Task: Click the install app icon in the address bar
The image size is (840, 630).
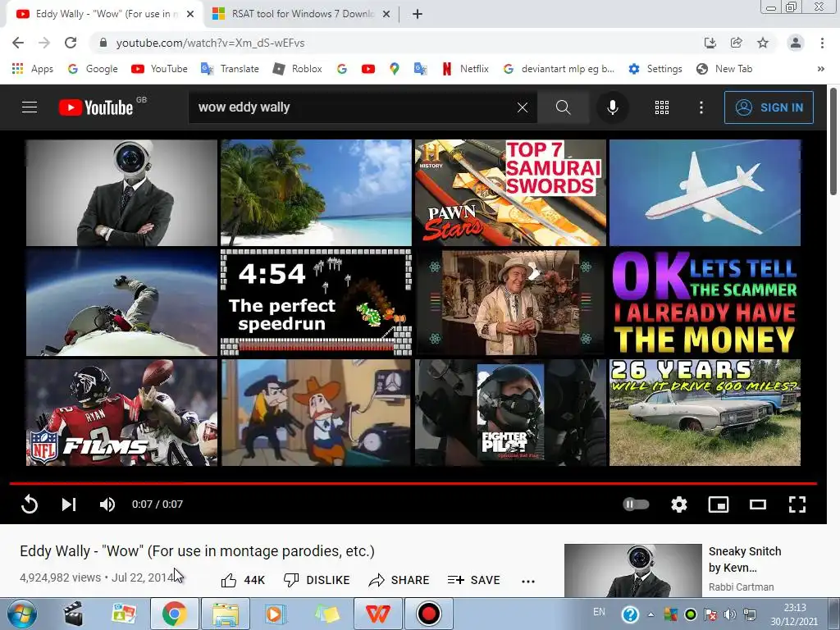Action: [710, 43]
